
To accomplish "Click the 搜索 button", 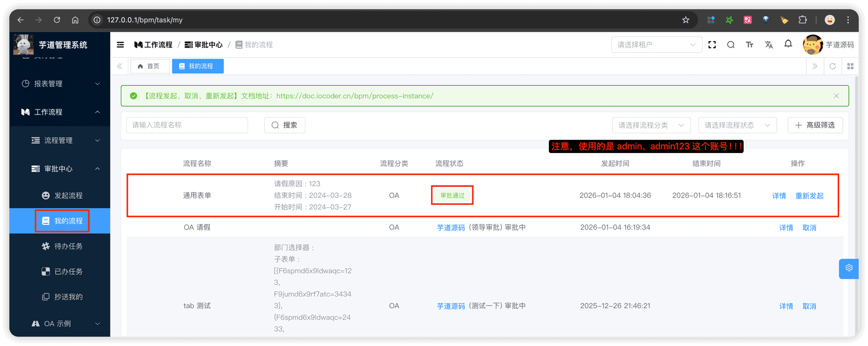I will tap(285, 125).
